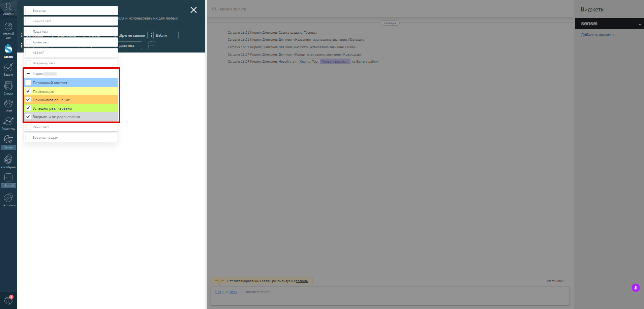This screenshot has height=309, width=644.
Task: Expand the n11de7 pipeline row
Action: pyautogui.click(x=71, y=53)
